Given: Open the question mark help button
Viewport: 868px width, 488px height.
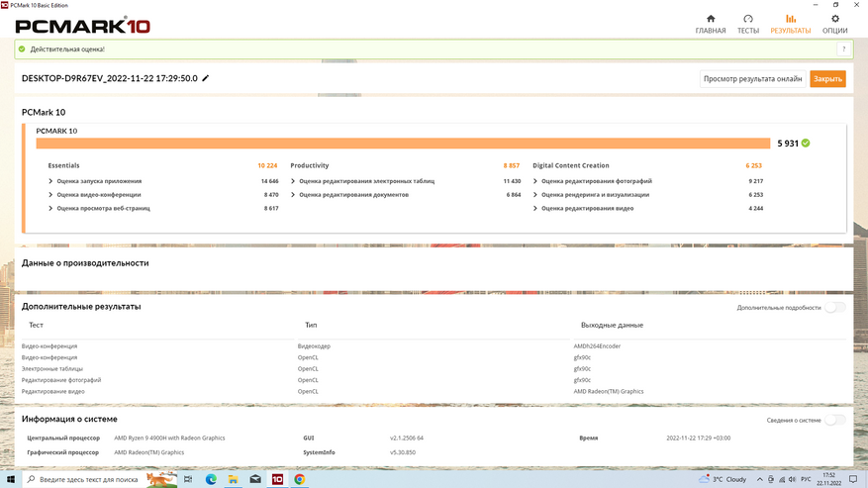Looking at the screenshot, I should 843,49.
